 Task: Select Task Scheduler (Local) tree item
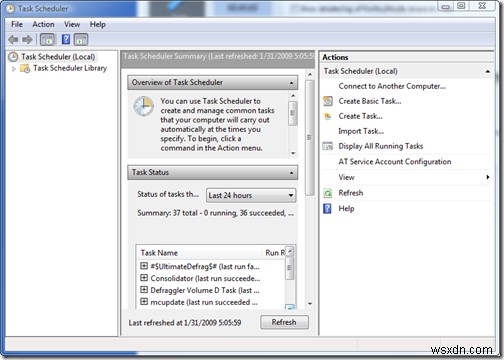click(x=58, y=57)
